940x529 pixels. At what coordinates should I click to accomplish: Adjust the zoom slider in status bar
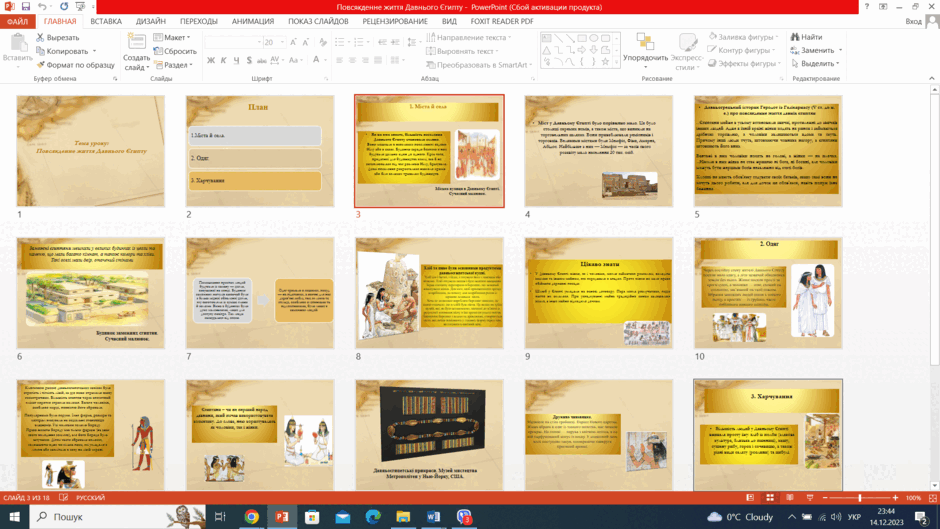point(860,498)
